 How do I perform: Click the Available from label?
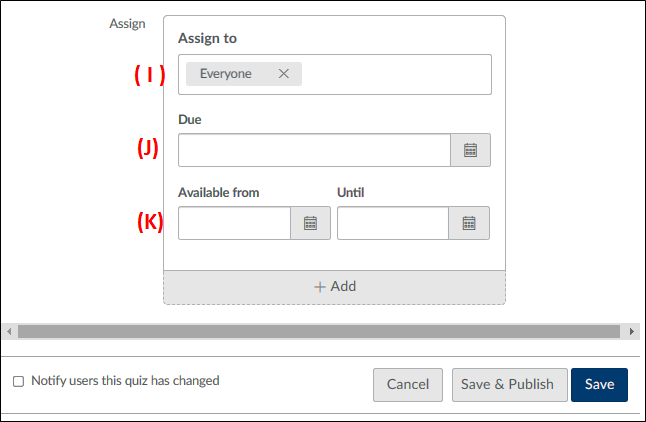pos(218,192)
